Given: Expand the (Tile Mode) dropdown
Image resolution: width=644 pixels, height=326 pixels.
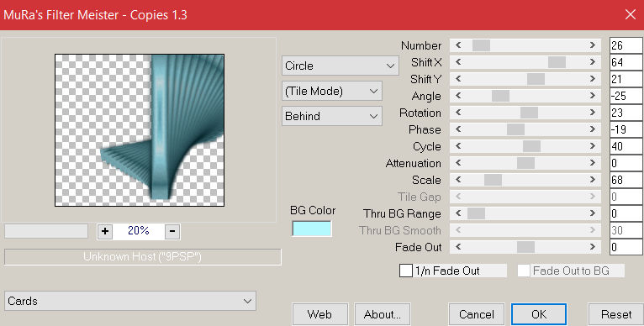Looking at the screenshot, I should [x=332, y=91].
